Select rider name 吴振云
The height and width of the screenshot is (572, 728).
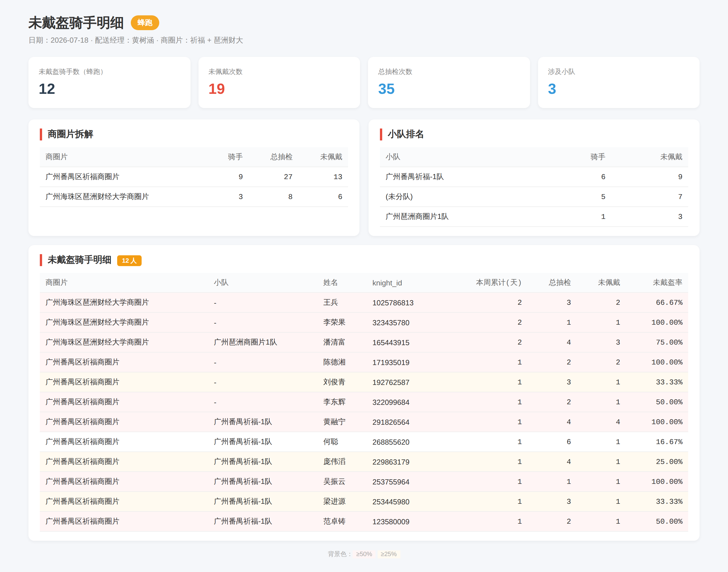tap(334, 482)
